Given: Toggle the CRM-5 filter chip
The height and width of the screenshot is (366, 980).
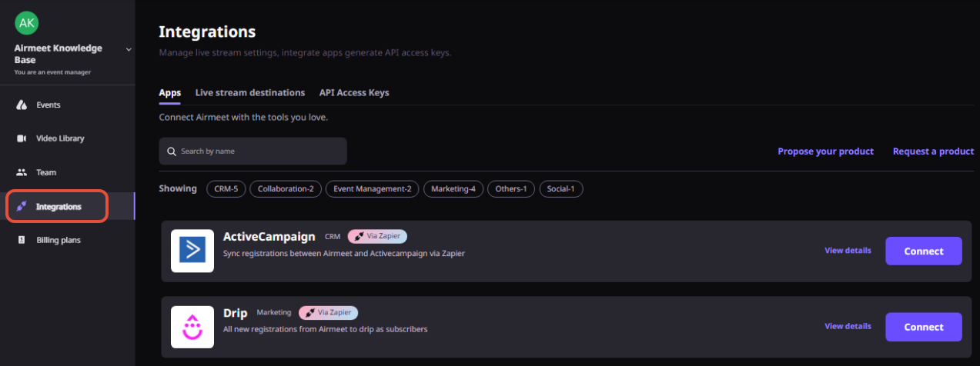Looking at the screenshot, I should [x=226, y=188].
